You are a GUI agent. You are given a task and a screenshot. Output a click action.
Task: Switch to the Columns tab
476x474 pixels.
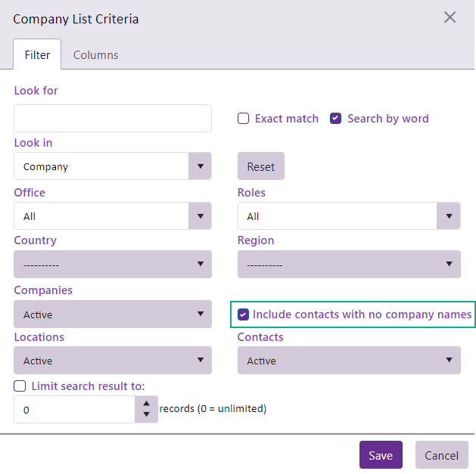(x=95, y=55)
